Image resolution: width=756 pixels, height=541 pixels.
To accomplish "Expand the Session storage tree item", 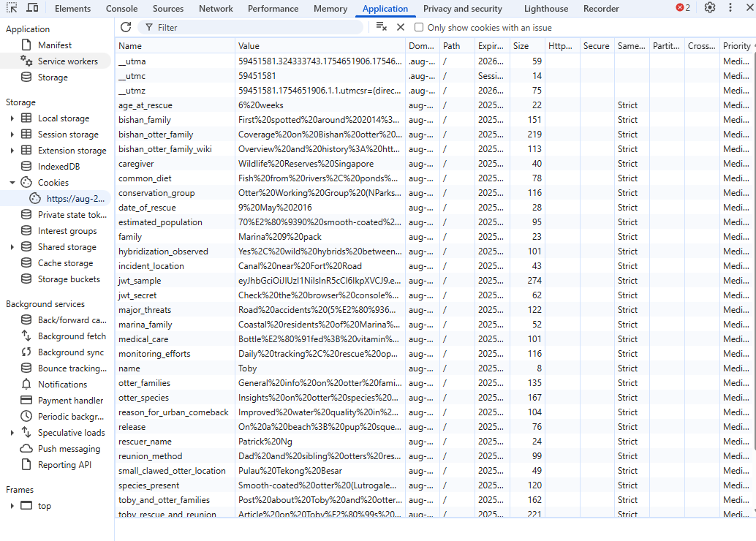I will click(x=12, y=135).
